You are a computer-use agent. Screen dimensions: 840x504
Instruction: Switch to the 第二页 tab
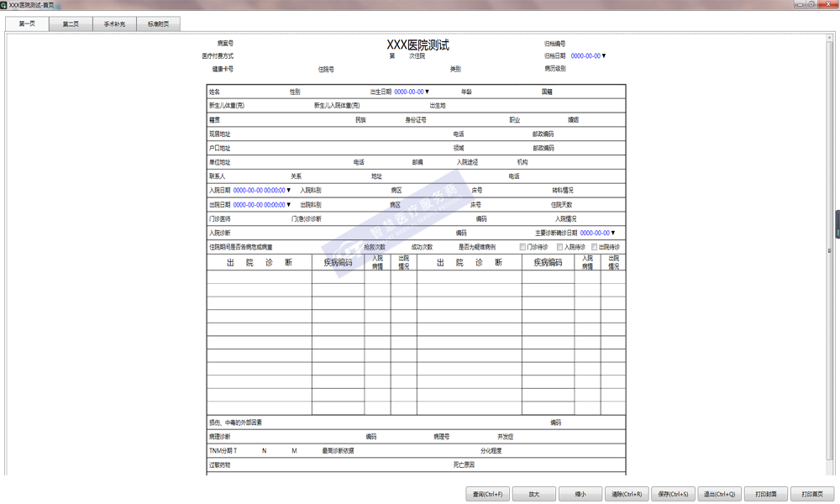(71, 24)
